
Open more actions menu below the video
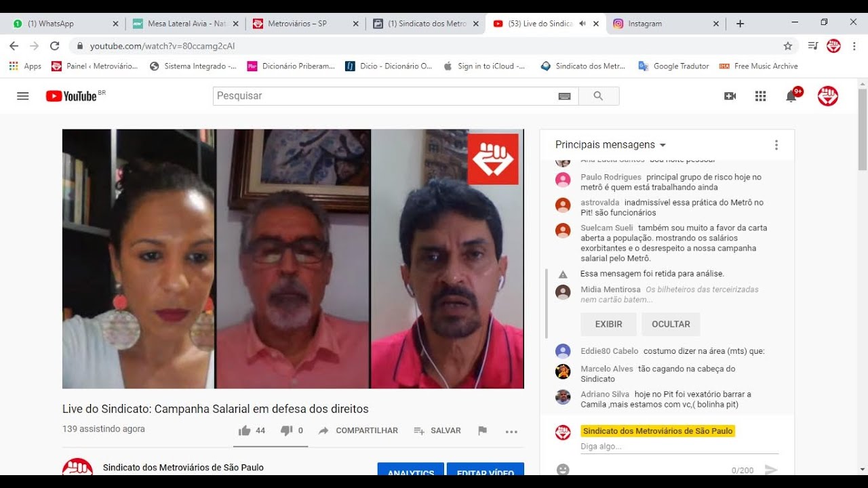511,431
